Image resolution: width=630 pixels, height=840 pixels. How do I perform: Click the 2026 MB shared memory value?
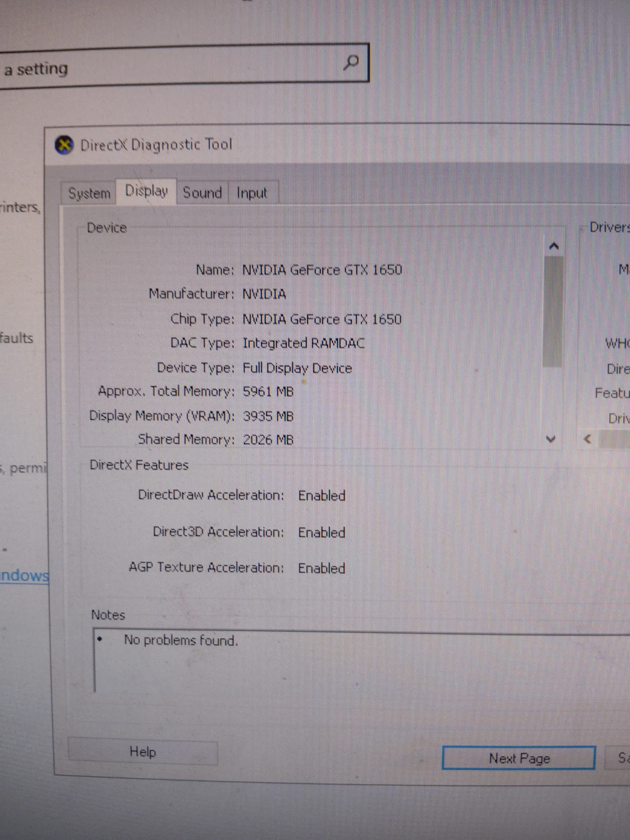pyautogui.click(x=268, y=440)
